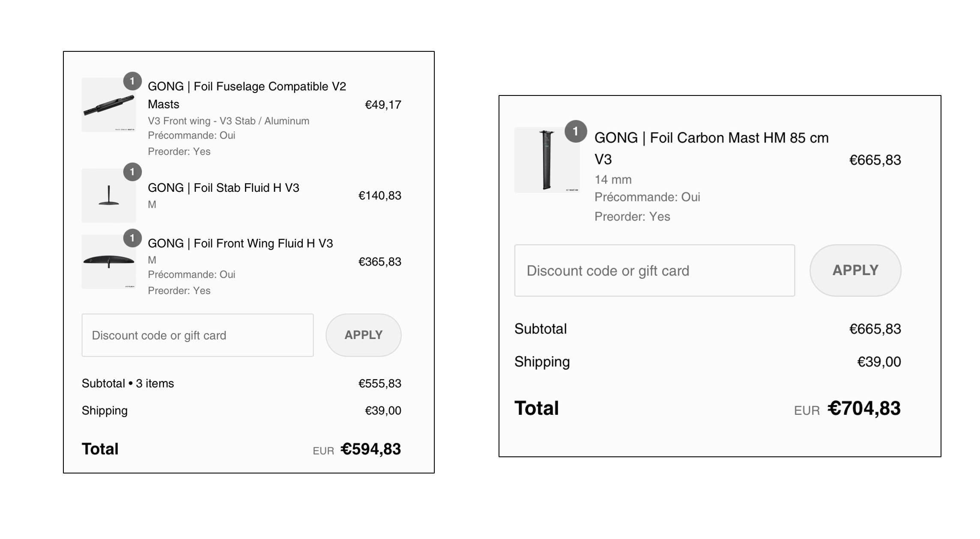The image size is (980, 539).
Task: Click the Foil Front Wing Fluid H V3 title
Action: (x=240, y=244)
